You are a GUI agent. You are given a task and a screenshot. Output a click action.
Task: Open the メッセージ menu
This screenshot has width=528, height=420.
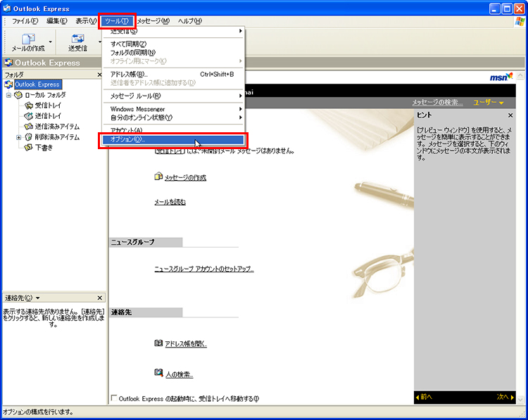pyautogui.click(x=153, y=21)
